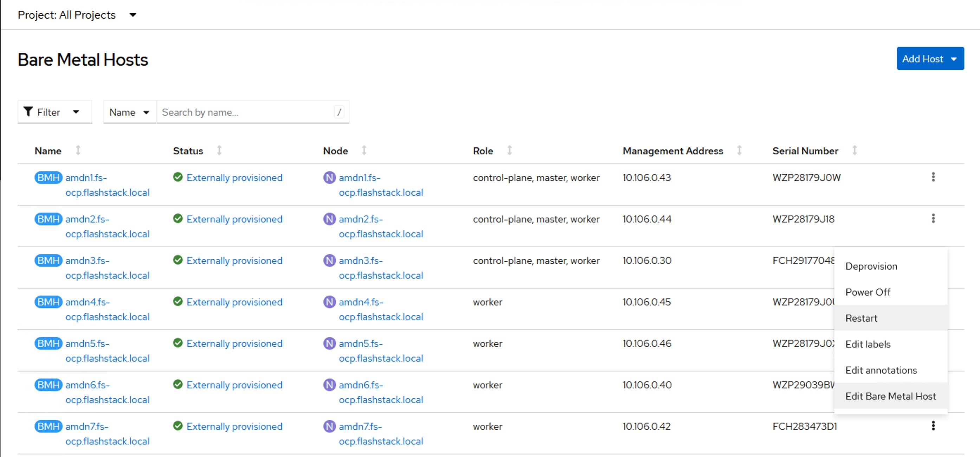Viewport: 980px width, 457px height.
Task: Select Deprovision from the context menu
Action: coord(871,266)
